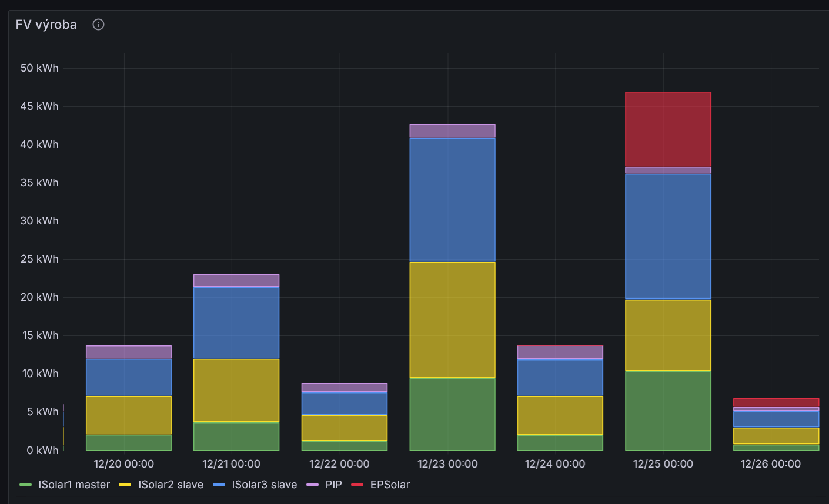Image resolution: width=829 pixels, height=504 pixels.
Task: Click the 0 kWh y-axis label
Action: pyautogui.click(x=43, y=451)
